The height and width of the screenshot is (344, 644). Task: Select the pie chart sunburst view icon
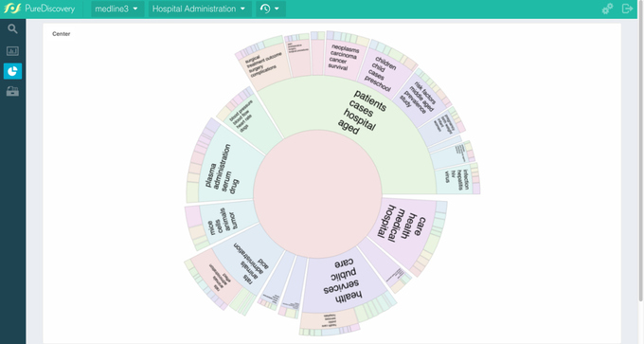pos(12,71)
